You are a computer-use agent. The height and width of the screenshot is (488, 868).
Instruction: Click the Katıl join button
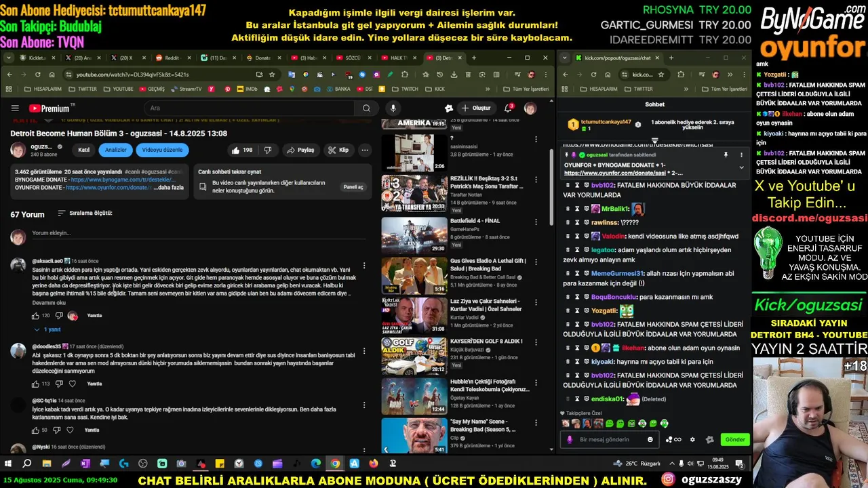pyautogui.click(x=83, y=150)
